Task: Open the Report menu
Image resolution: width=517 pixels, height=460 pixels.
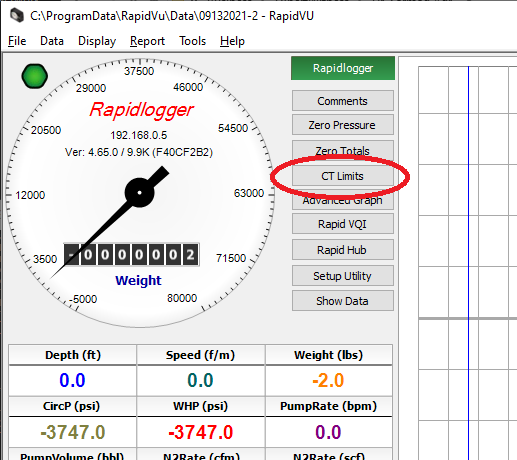Action: pyautogui.click(x=147, y=41)
